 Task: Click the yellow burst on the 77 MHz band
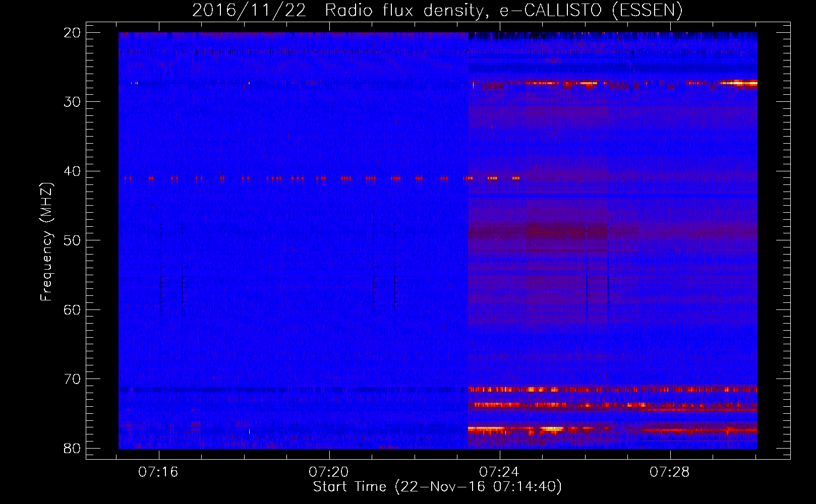pyautogui.click(x=552, y=429)
